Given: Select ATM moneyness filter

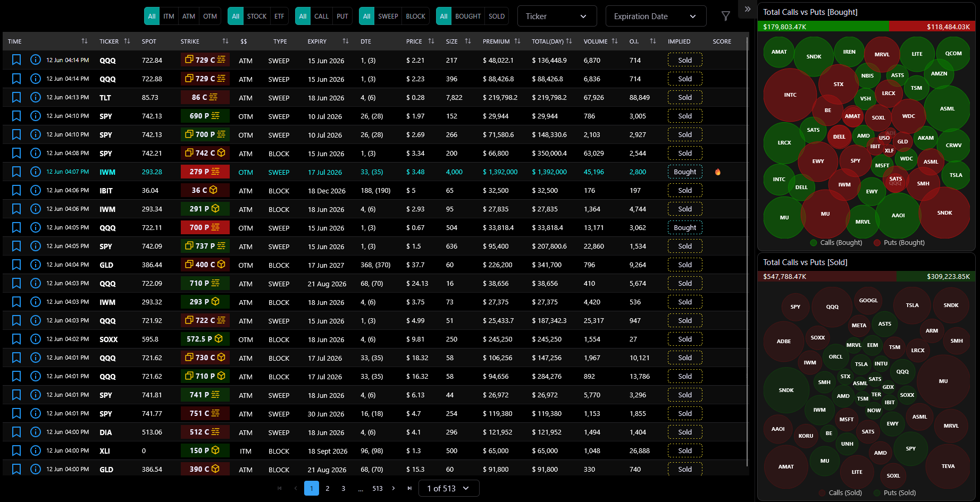Looking at the screenshot, I should point(189,16).
